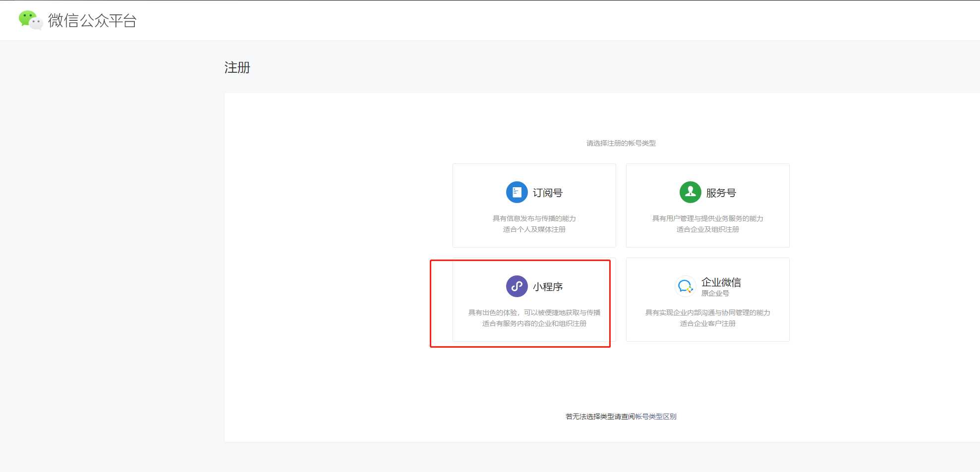Select the 服务号 account type title
The image size is (980, 472).
[721, 193]
